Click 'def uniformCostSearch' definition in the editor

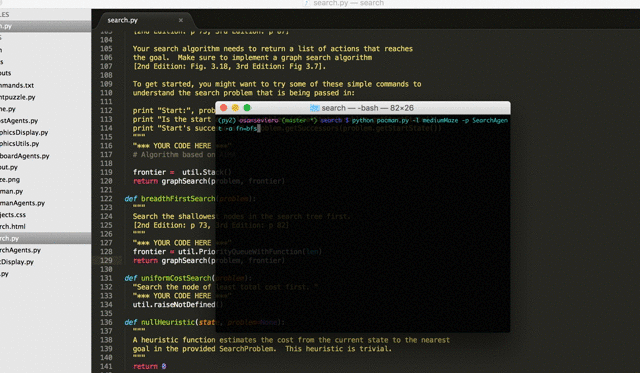pyautogui.click(x=169, y=278)
